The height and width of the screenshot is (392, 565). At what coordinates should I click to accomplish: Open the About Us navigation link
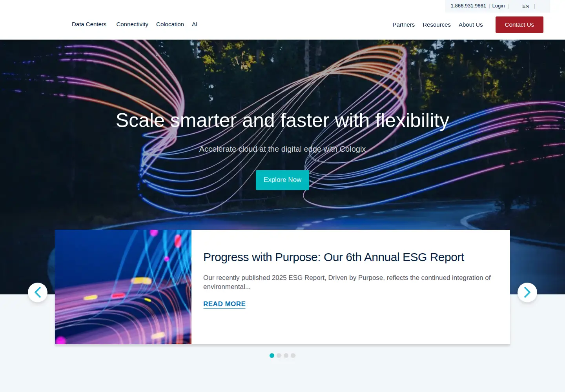(471, 25)
